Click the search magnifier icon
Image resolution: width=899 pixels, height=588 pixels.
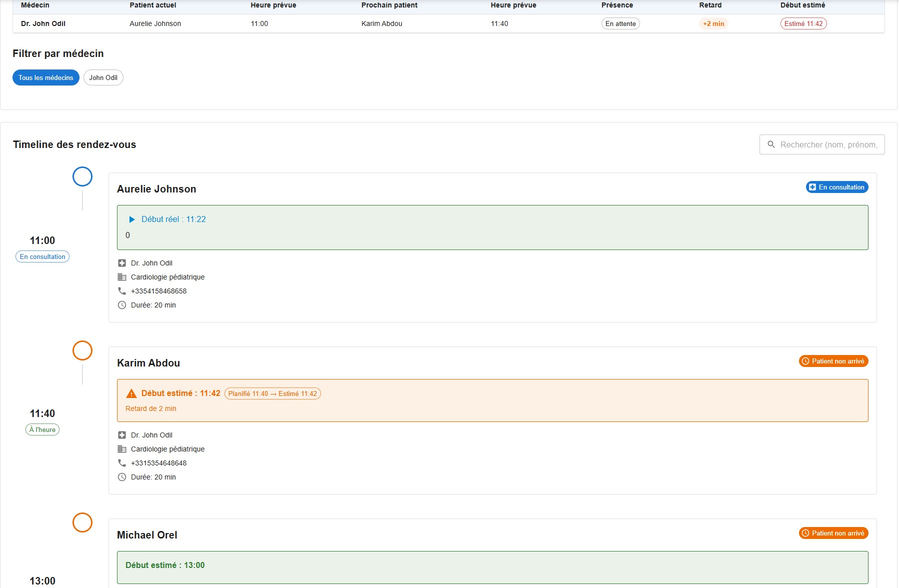pyautogui.click(x=771, y=144)
